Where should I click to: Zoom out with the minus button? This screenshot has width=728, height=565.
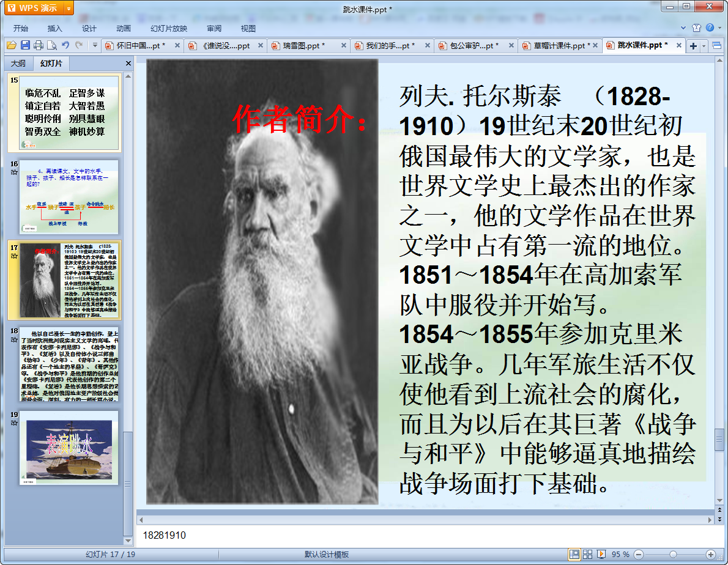click(x=639, y=555)
